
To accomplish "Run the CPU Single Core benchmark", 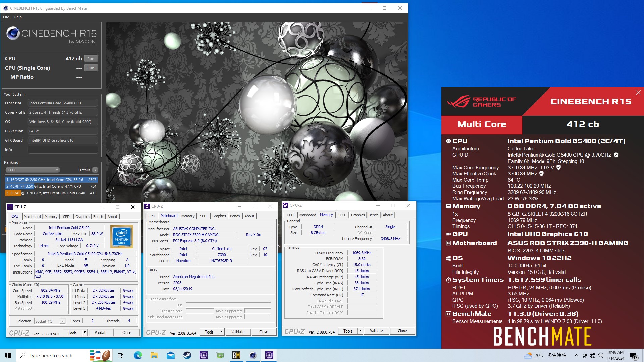I will (x=91, y=68).
